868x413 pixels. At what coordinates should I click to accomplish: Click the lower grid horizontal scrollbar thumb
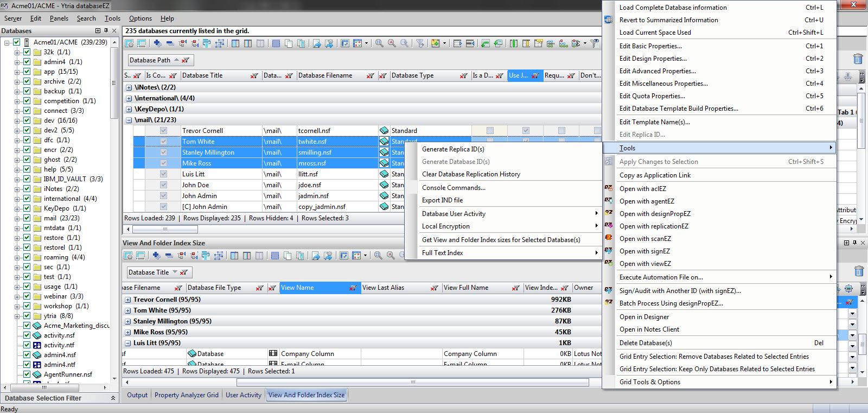point(412,382)
